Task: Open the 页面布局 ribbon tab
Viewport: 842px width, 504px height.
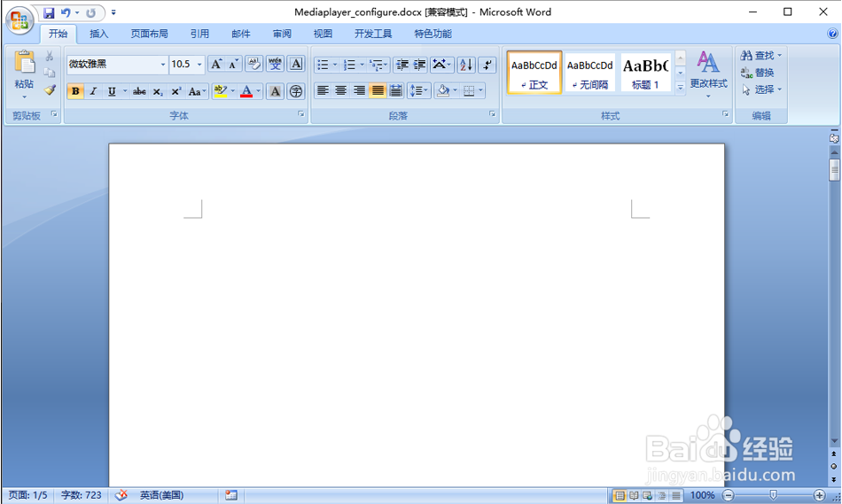Action: point(149,34)
